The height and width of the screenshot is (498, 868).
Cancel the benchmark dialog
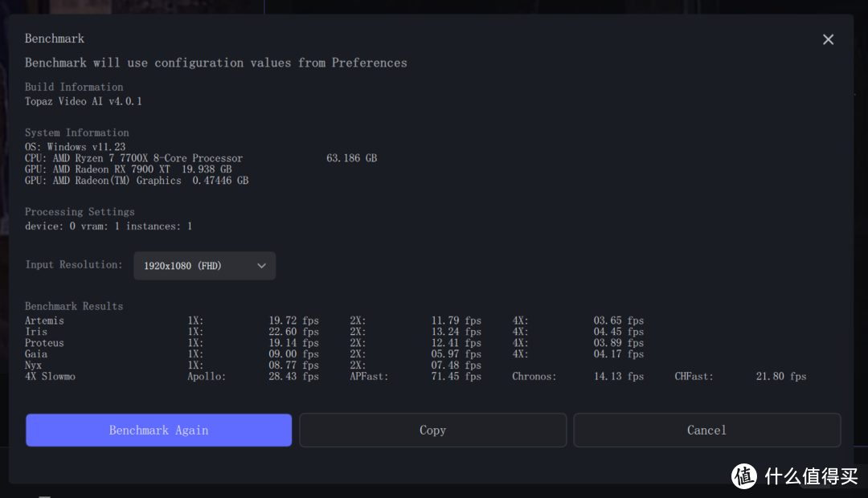[x=707, y=430]
